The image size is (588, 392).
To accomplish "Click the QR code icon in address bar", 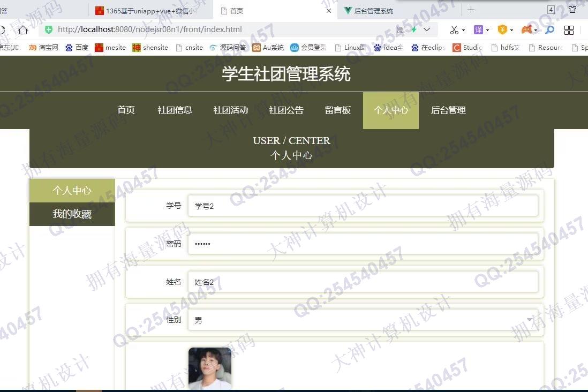I will (400, 29).
